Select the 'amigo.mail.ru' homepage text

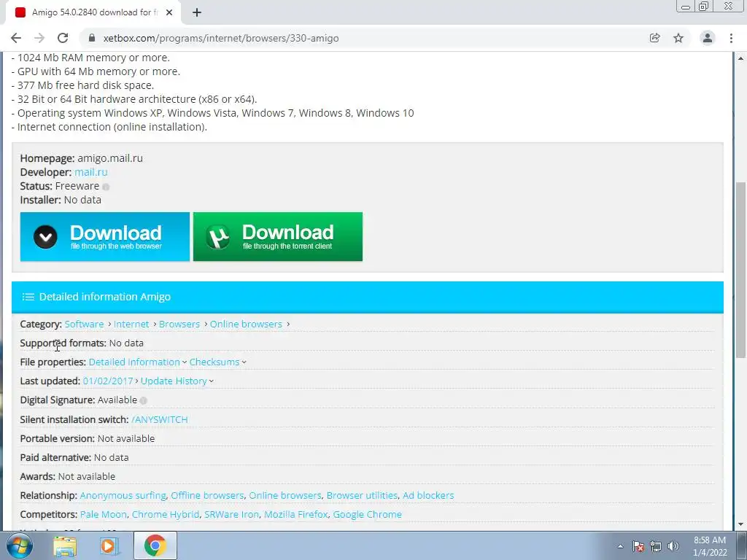[x=110, y=158]
